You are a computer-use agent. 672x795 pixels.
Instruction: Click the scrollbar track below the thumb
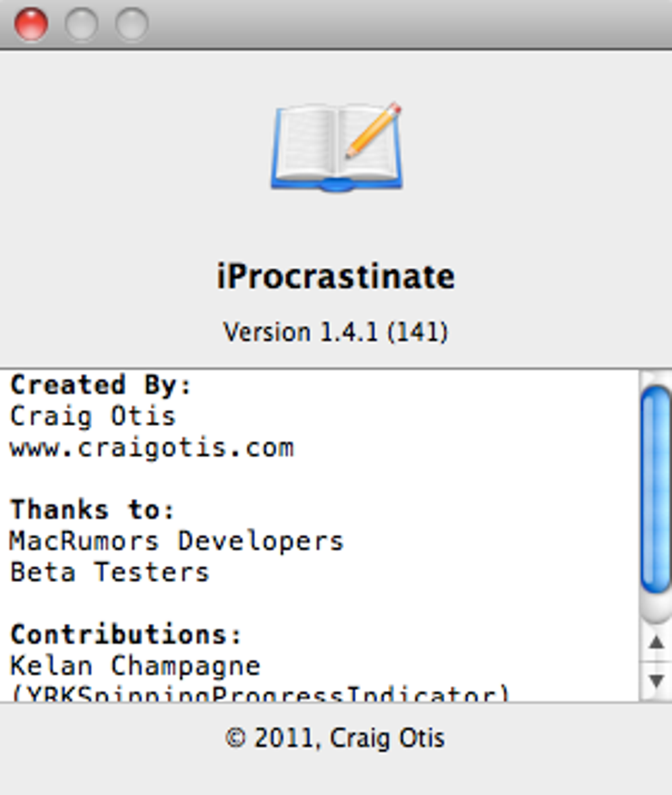pos(656,610)
